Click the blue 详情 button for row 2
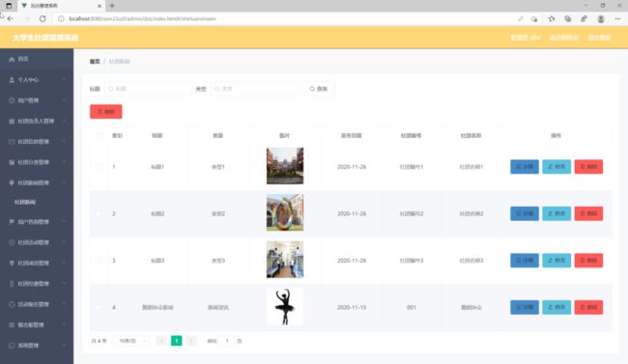 [x=525, y=213]
